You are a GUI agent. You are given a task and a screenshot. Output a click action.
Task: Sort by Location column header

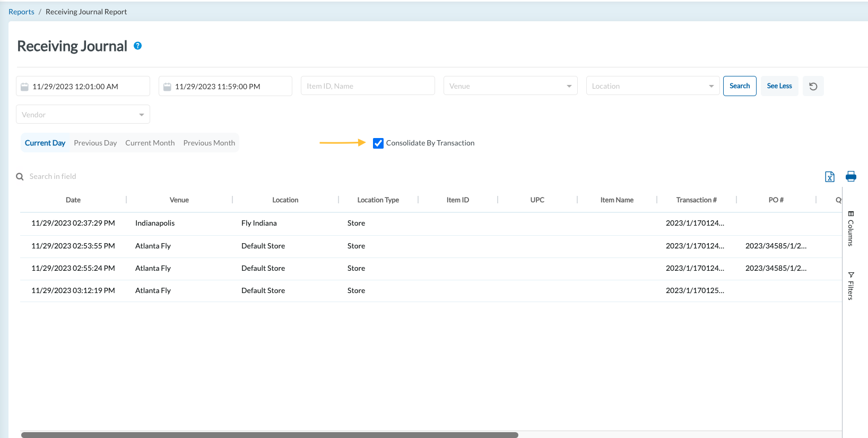285,200
